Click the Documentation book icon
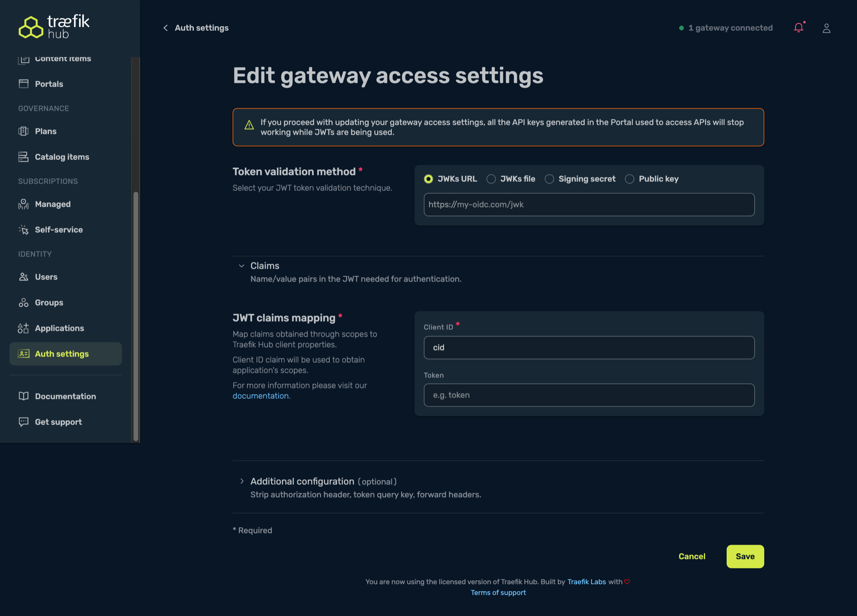 tap(24, 396)
